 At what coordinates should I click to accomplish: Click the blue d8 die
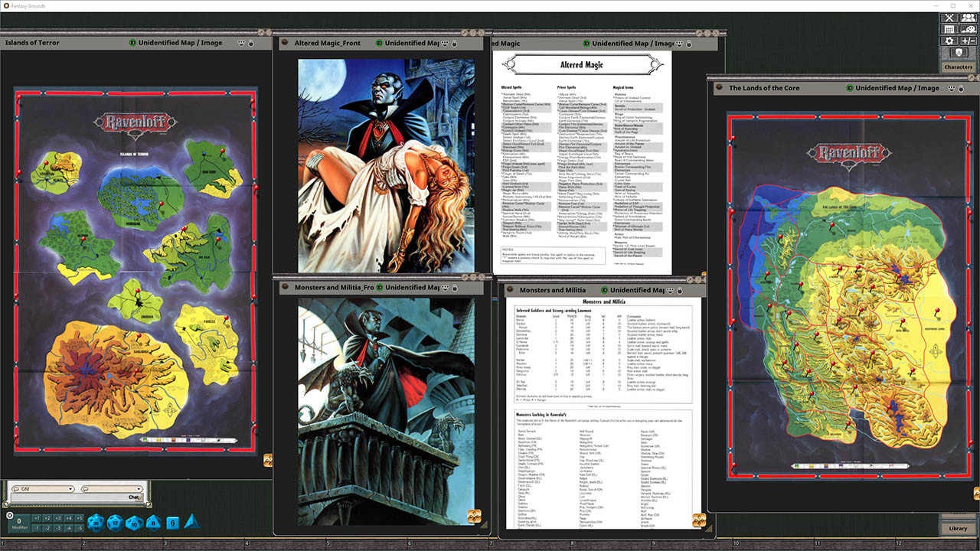pyautogui.click(x=153, y=523)
